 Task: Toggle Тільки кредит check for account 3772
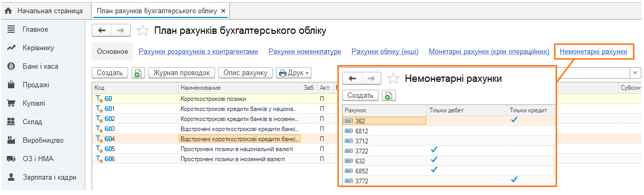point(514,180)
